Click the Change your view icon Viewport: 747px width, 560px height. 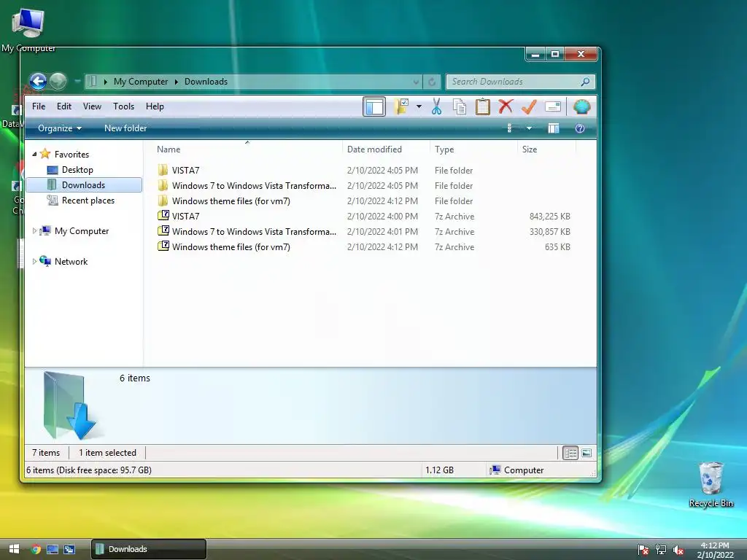510,128
